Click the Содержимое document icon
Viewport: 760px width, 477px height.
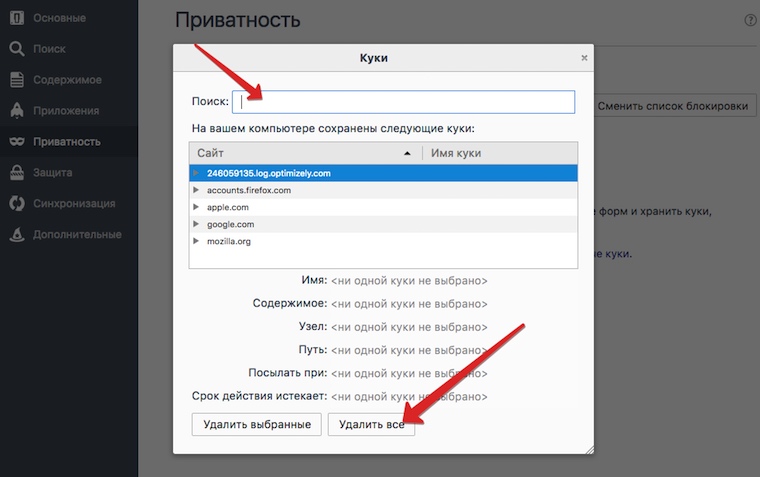[17, 80]
